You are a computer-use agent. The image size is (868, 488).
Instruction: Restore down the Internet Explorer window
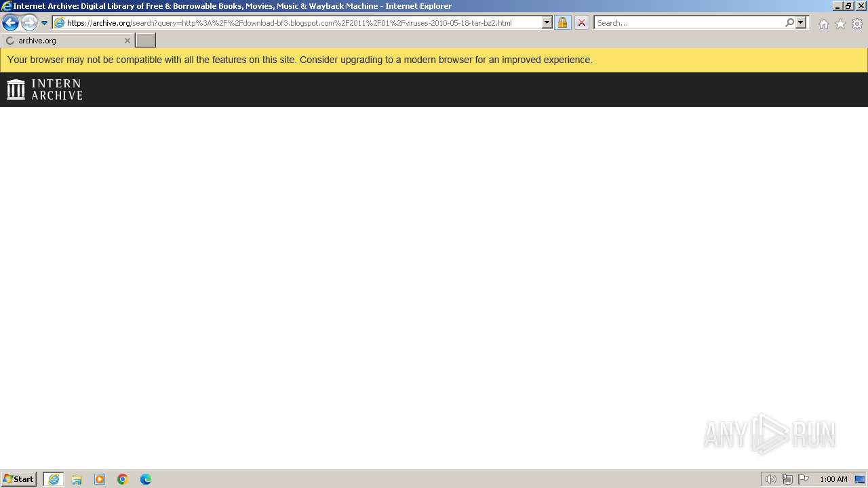848,6
